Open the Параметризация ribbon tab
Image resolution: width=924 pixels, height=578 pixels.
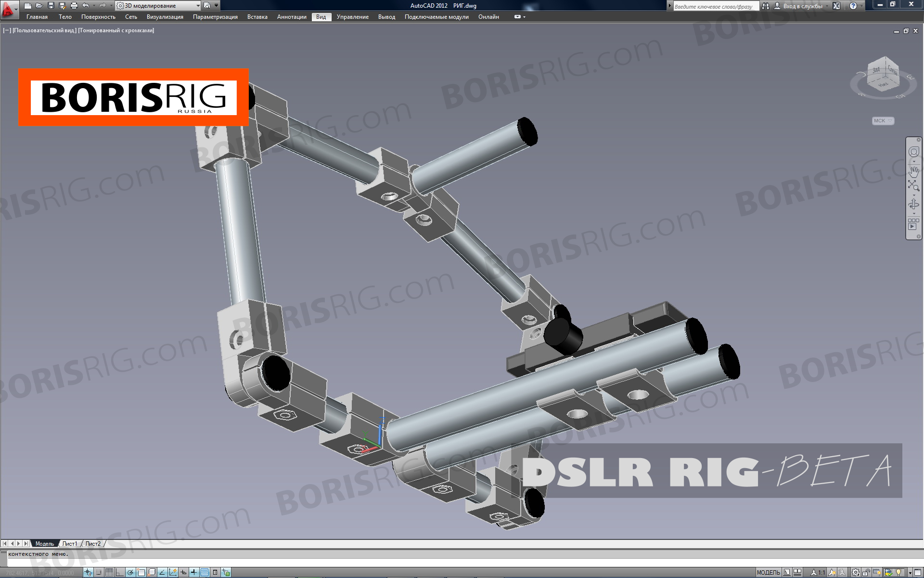pyautogui.click(x=215, y=17)
